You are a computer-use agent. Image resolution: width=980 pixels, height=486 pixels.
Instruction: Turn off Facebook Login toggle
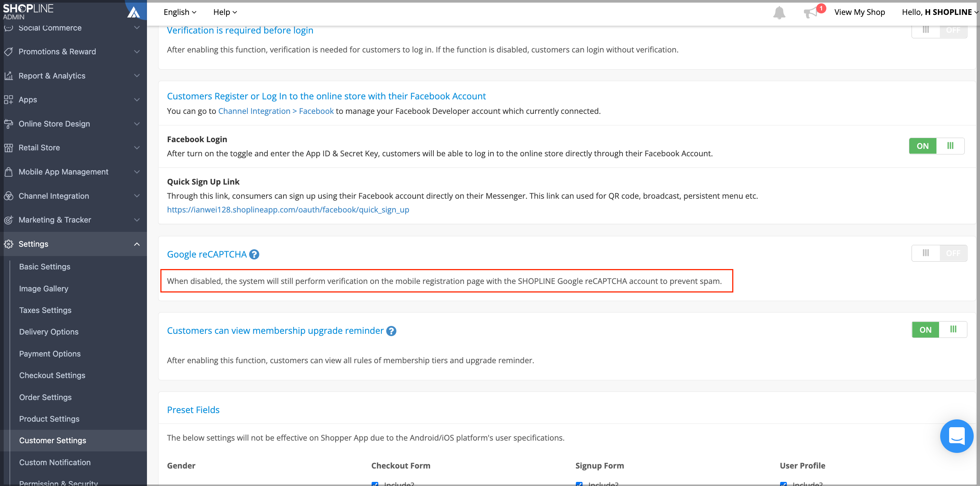936,146
